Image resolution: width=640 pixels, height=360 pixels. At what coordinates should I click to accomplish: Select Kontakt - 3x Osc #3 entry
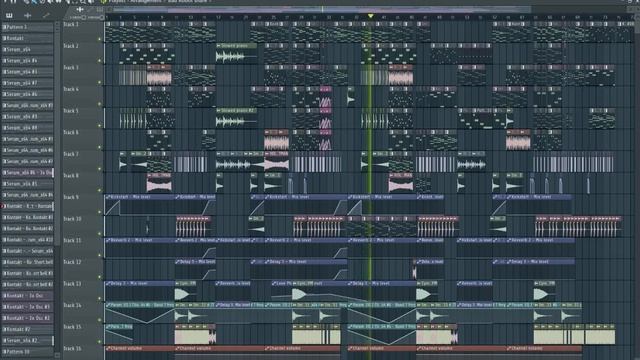tap(27, 307)
